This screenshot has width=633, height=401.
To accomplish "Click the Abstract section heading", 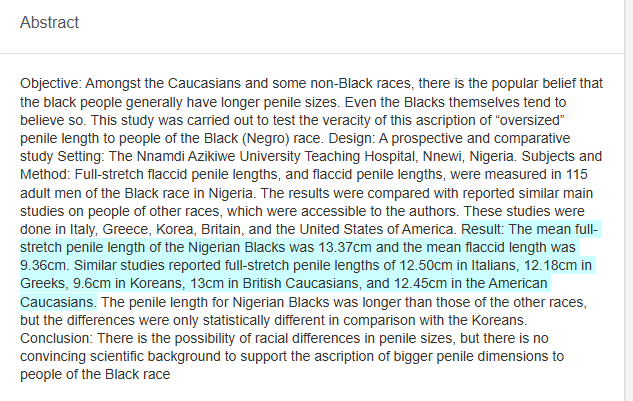I will tap(49, 22).
